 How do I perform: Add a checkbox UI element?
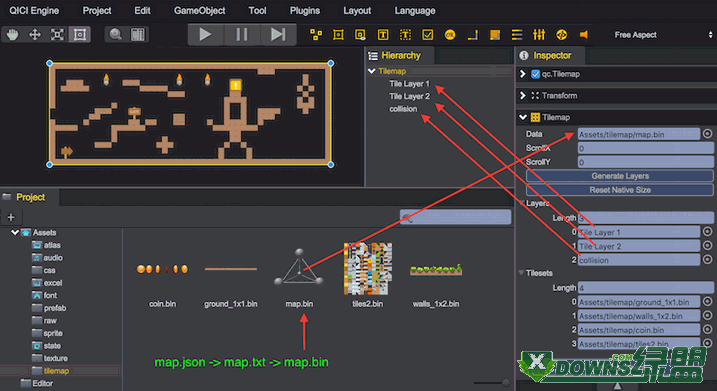click(x=428, y=35)
